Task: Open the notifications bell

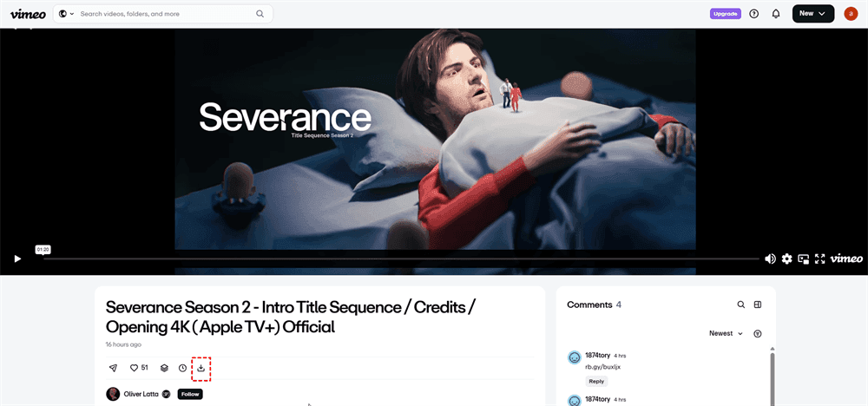Action: pyautogui.click(x=775, y=14)
